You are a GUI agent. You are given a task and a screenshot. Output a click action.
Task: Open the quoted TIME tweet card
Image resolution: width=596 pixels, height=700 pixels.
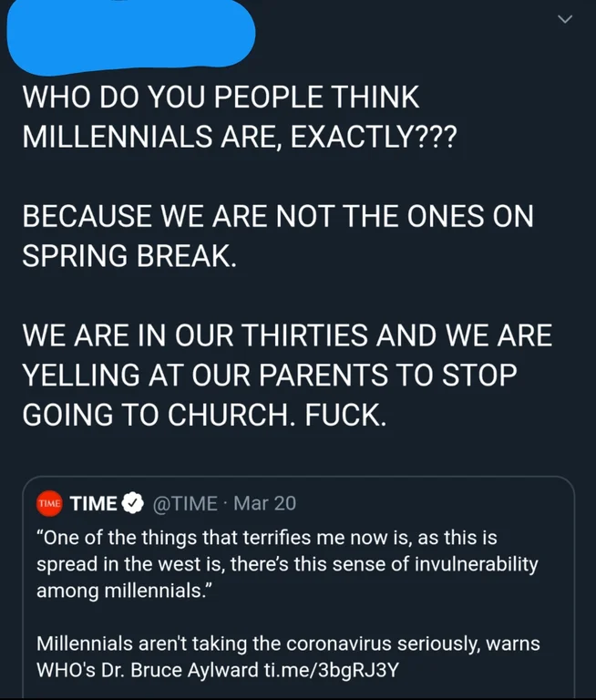[x=298, y=588]
